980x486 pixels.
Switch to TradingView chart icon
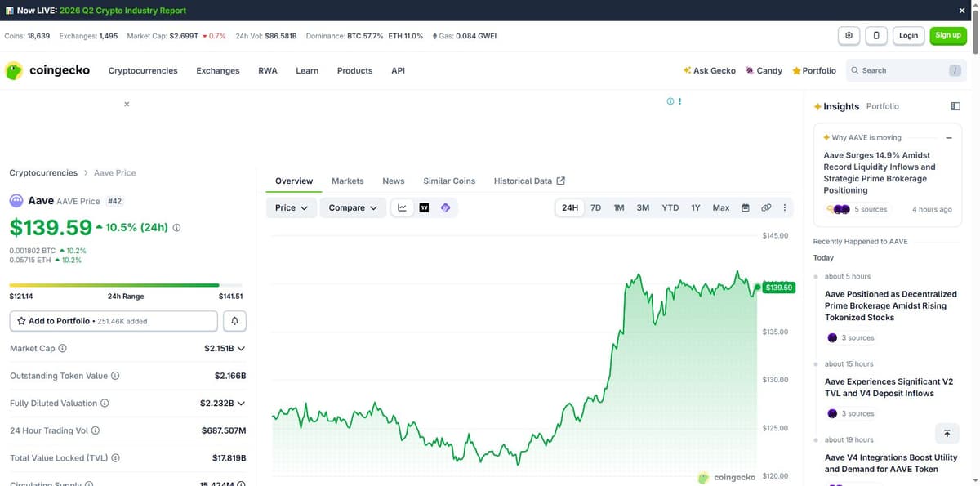pos(424,207)
